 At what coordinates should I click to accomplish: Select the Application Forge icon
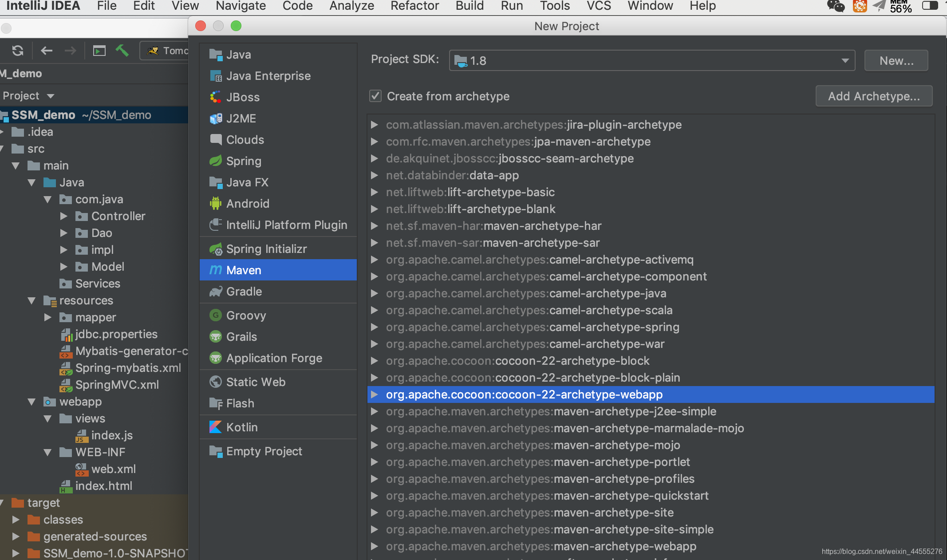(216, 358)
